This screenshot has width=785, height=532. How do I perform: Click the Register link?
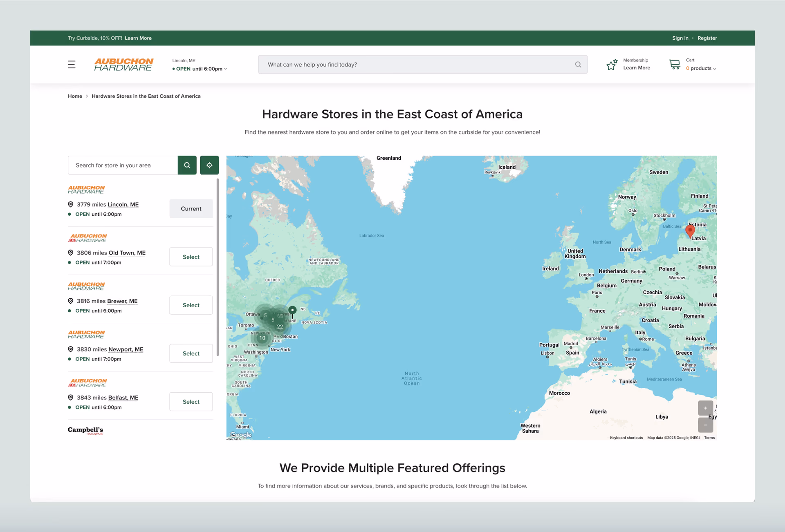tap(707, 38)
